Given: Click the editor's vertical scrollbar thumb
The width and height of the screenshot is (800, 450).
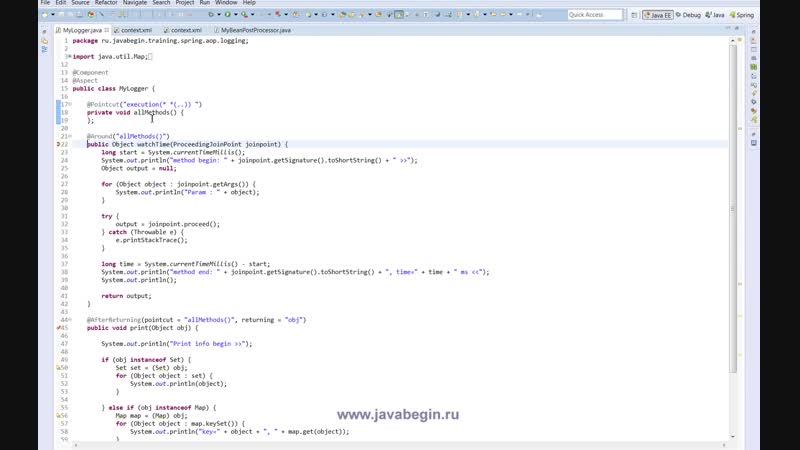Looking at the screenshot, I should [733, 209].
